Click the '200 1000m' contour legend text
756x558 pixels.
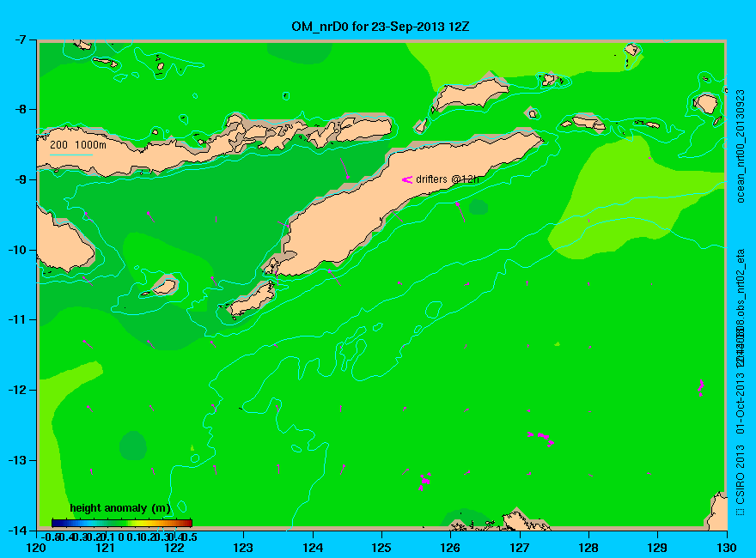78,144
